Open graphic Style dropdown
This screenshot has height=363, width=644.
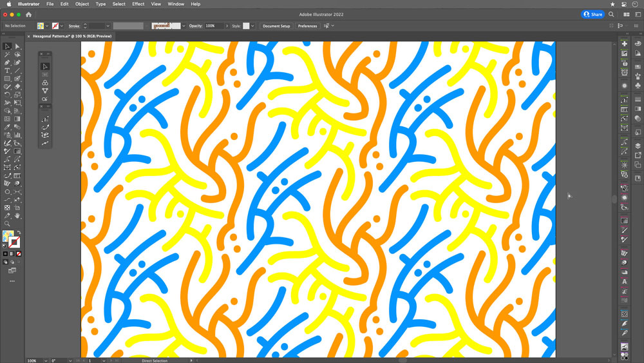point(252,26)
